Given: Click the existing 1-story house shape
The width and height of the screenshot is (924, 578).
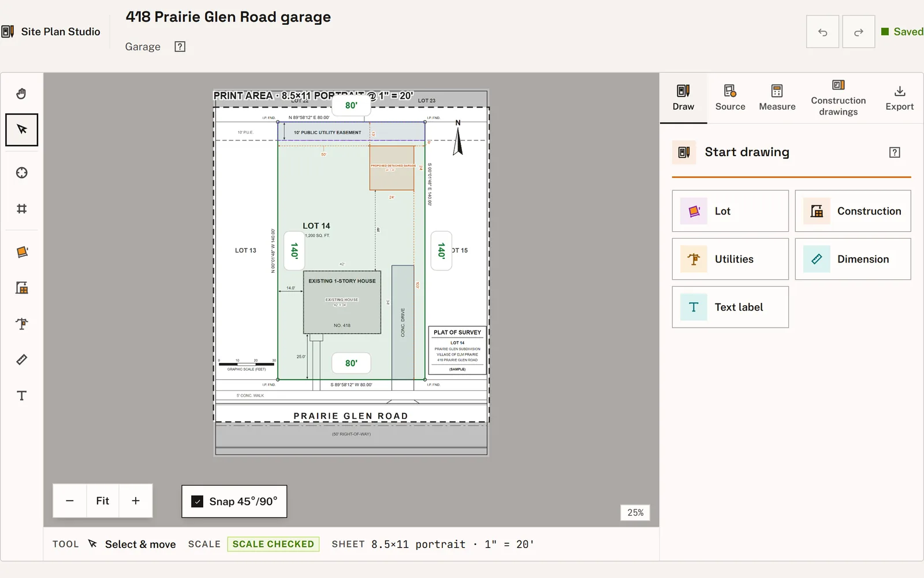Looking at the screenshot, I should 342,302.
